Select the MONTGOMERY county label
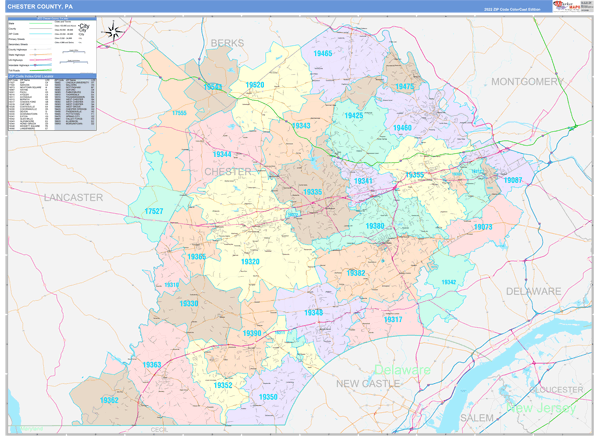 [527, 81]
